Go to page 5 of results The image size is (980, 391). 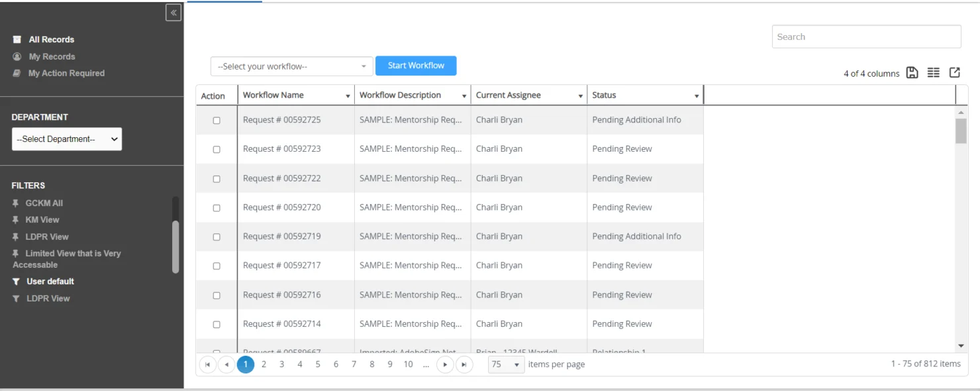317,364
